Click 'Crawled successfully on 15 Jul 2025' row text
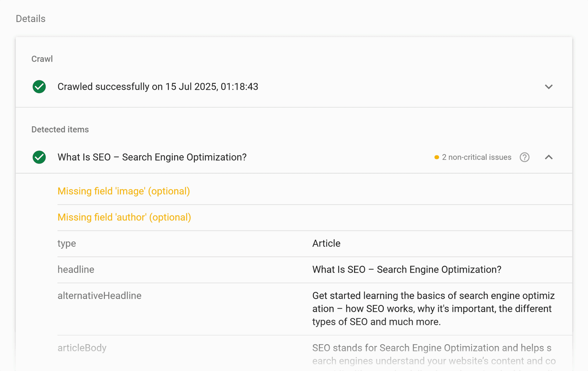The height and width of the screenshot is (371, 588). click(x=158, y=87)
